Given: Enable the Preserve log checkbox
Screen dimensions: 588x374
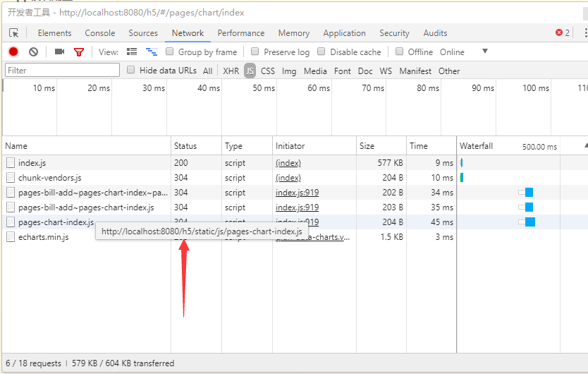Looking at the screenshot, I should click(x=255, y=52).
